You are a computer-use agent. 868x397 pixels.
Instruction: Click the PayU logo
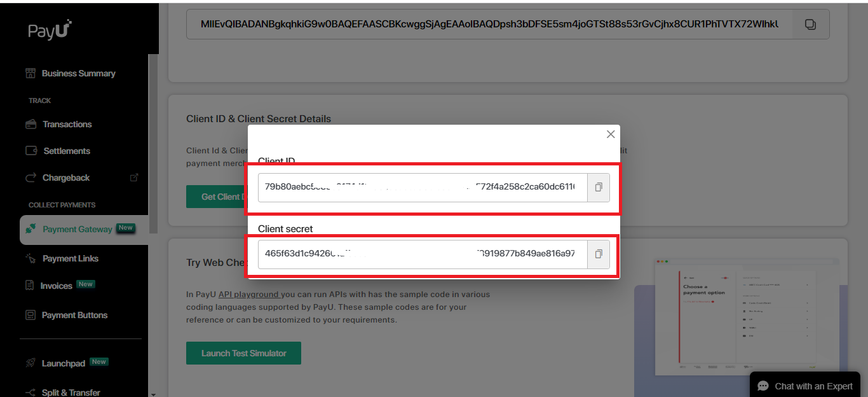[x=50, y=30]
